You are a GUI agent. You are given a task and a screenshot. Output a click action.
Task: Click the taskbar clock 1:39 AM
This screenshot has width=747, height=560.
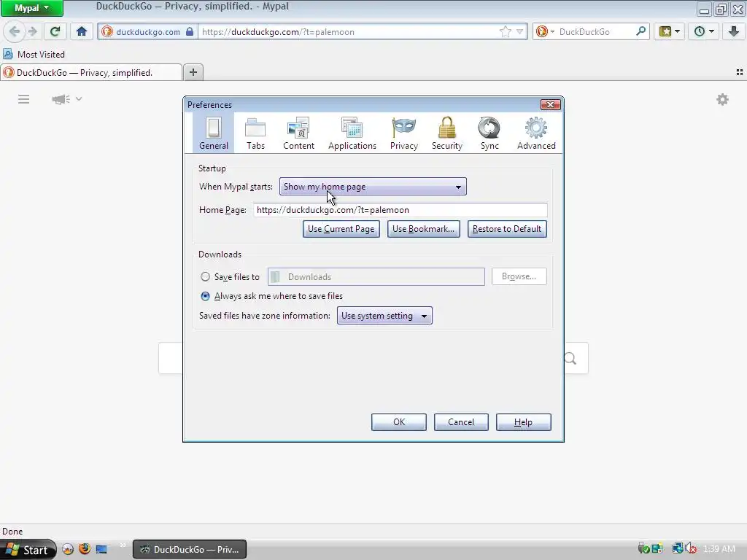pos(719,549)
